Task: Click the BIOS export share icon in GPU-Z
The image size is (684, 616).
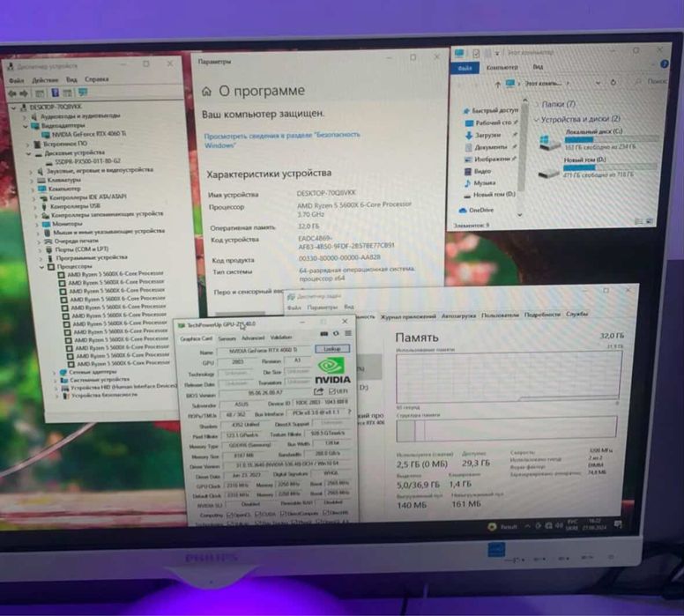Action: coord(318,391)
